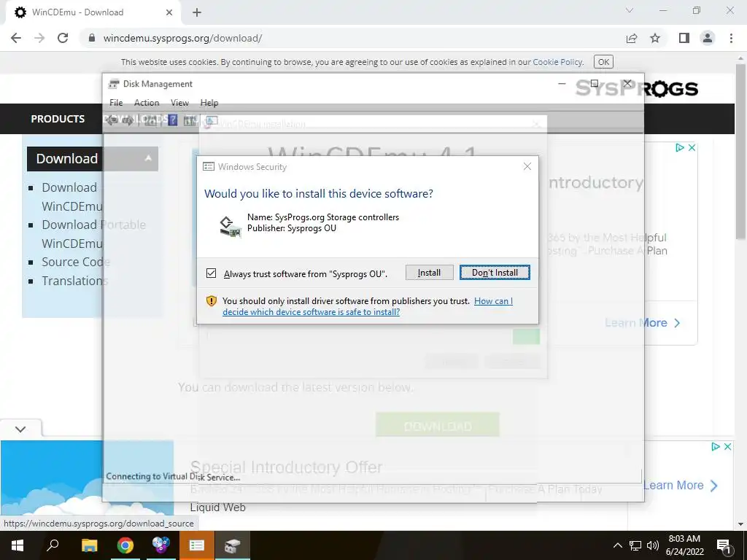Open the Chrome profile avatar
The height and width of the screenshot is (560, 747).
tap(708, 38)
